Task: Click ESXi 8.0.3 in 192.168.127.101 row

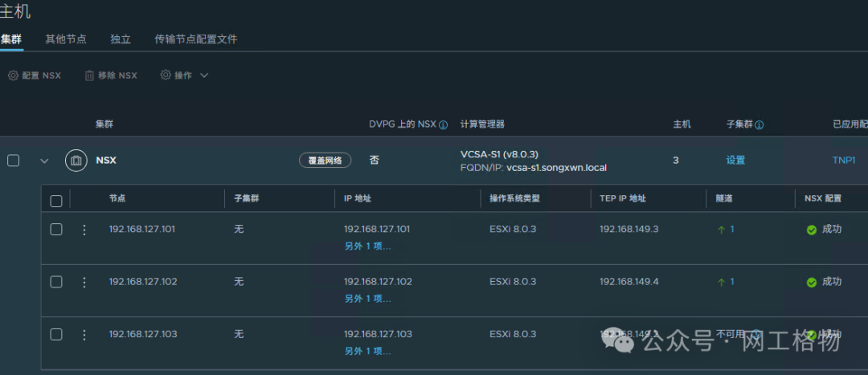Action: [x=513, y=229]
